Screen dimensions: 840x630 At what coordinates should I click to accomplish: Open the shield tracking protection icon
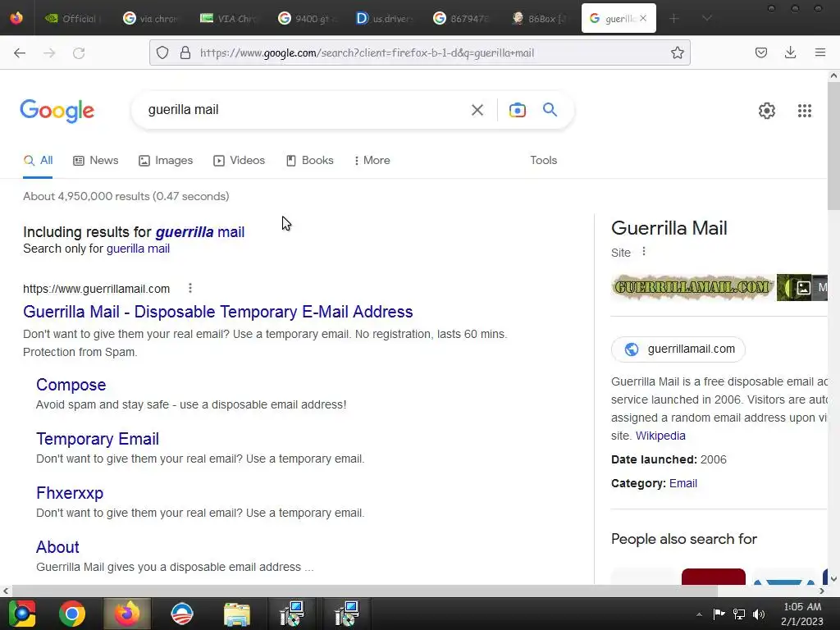(x=162, y=52)
